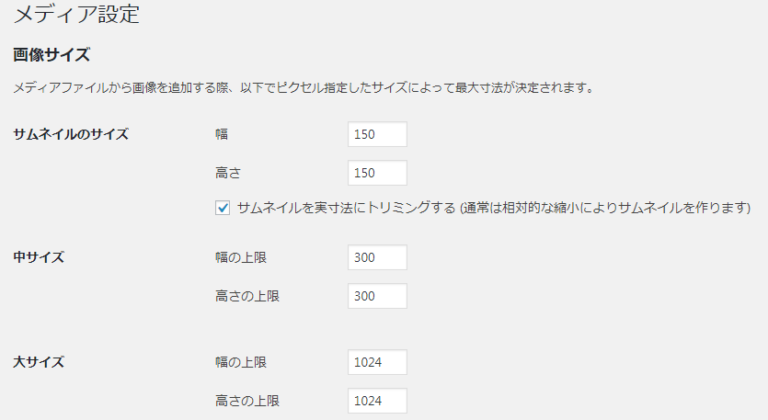
Task: Click the 幅の上限 label in the 中サイズ row
Action: 241,257
